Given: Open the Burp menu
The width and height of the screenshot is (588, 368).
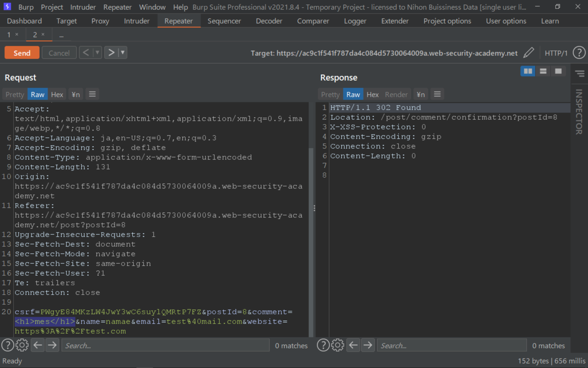Looking at the screenshot, I should click(26, 7).
